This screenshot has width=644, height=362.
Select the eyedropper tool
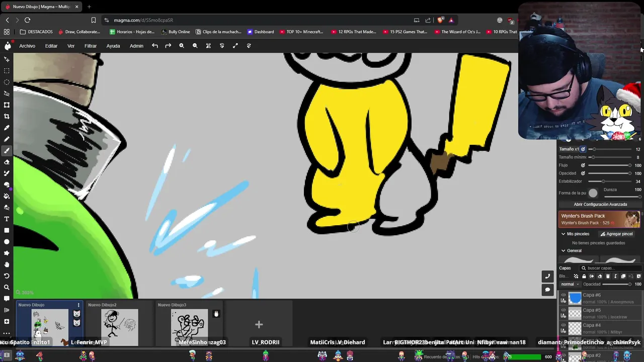coord(7,128)
